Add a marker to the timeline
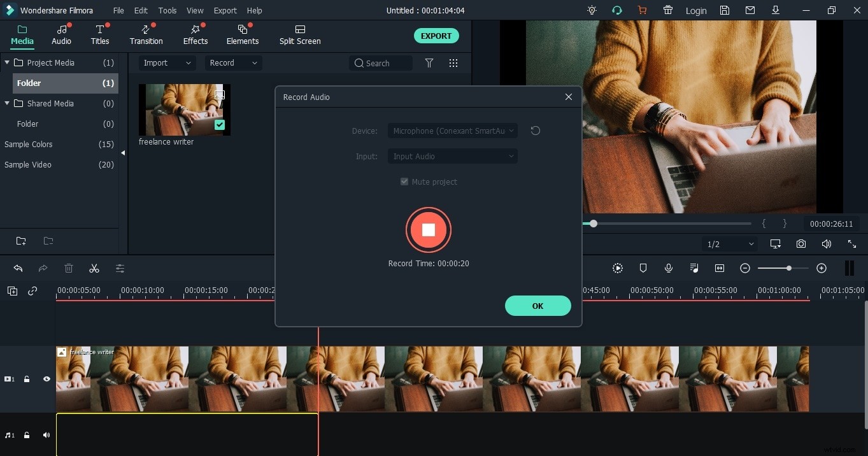Screen dimensions: 868x456 click(643, 268)
